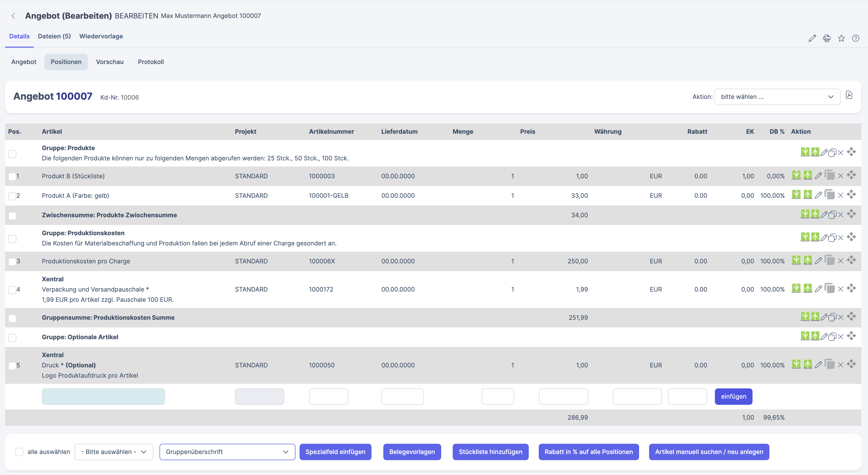
Task: Tick checkbox for position 2 Produkt A
Action: tap(12, 196)
